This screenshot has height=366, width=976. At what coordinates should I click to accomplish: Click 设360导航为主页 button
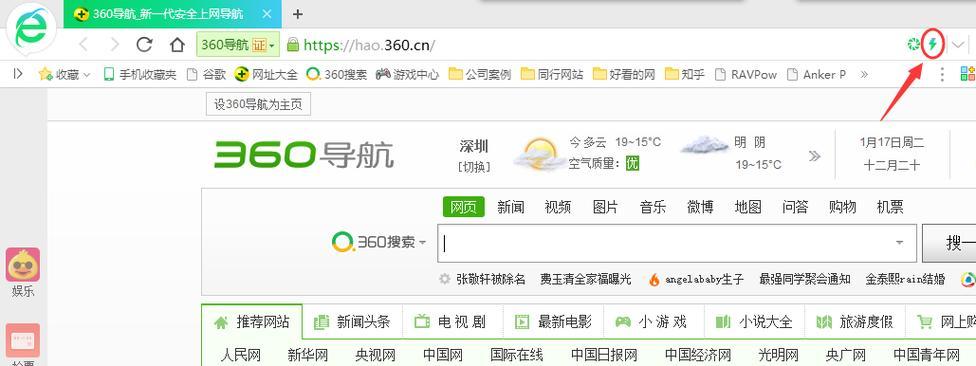point(258,105)
